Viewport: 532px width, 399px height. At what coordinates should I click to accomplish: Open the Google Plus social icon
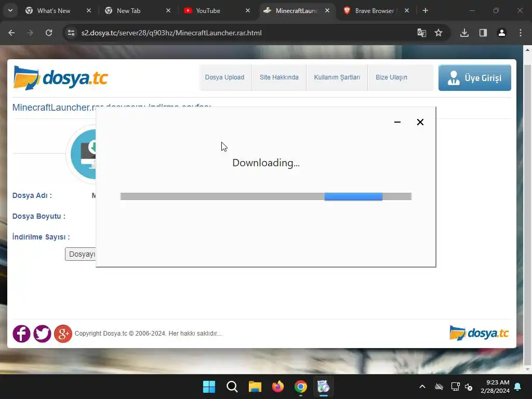tap(63, 334)
